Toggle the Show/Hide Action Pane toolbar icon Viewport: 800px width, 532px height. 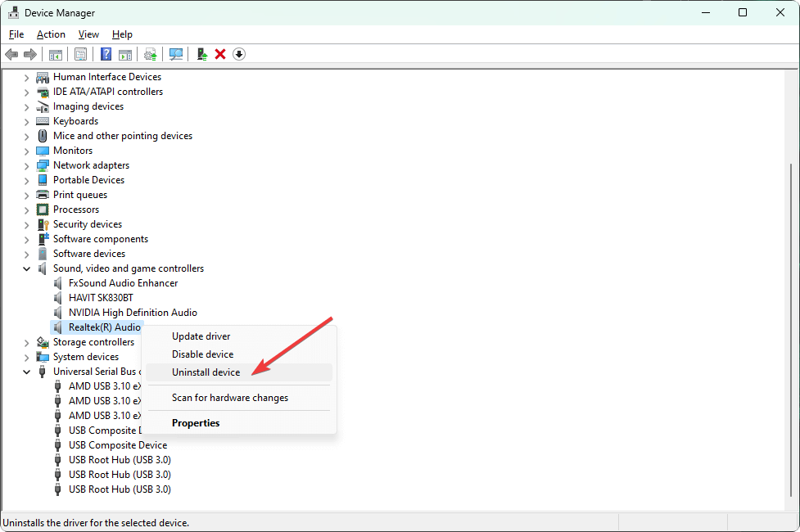[x=125, y=54]
